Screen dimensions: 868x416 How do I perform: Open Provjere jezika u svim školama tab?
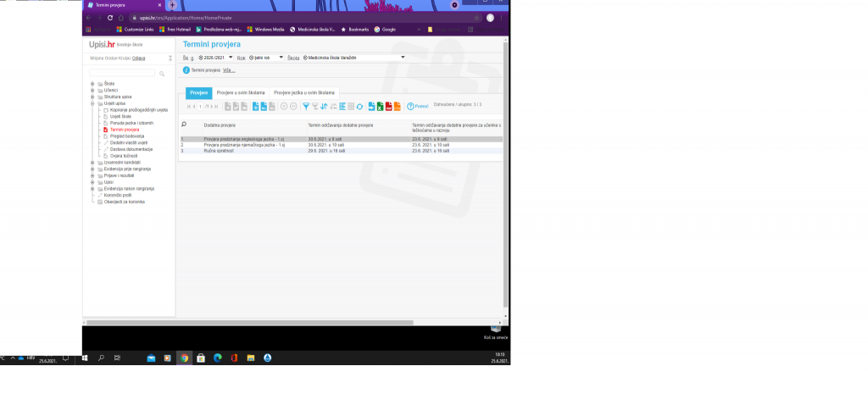pyautogui.click(x=304, y=92)
